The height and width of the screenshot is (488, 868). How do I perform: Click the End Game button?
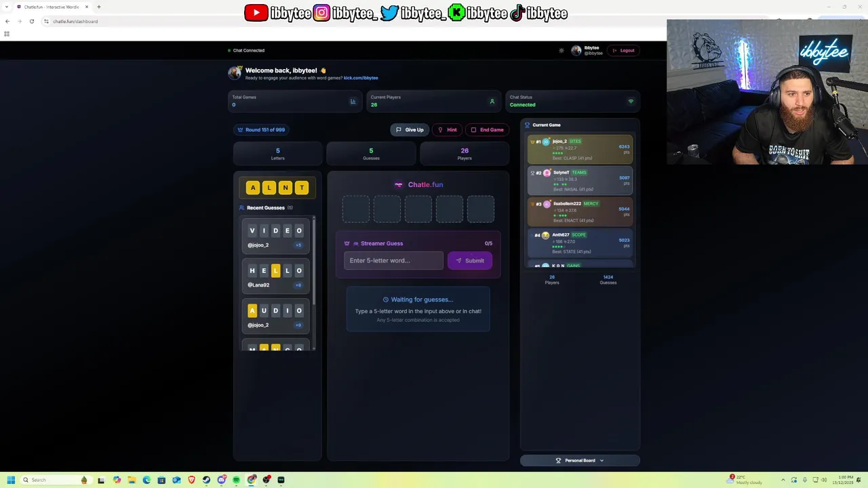[487, 129]
